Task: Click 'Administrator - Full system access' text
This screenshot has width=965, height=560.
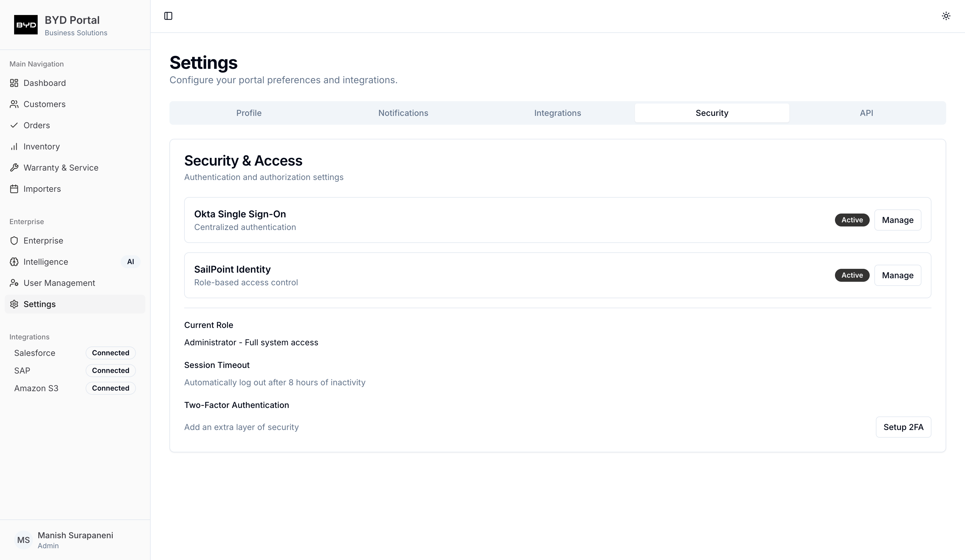Action: [x=251, y=343]
